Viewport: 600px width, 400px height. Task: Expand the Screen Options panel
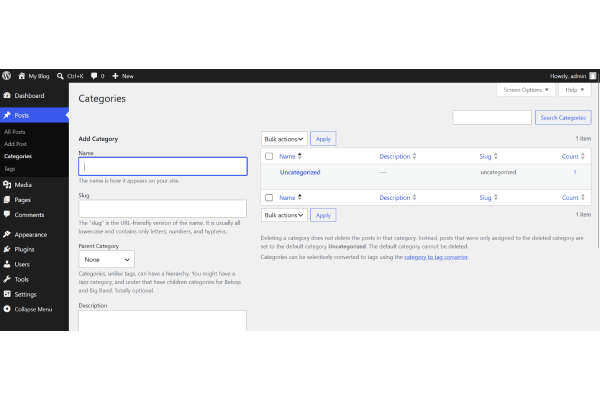point(526,90)
